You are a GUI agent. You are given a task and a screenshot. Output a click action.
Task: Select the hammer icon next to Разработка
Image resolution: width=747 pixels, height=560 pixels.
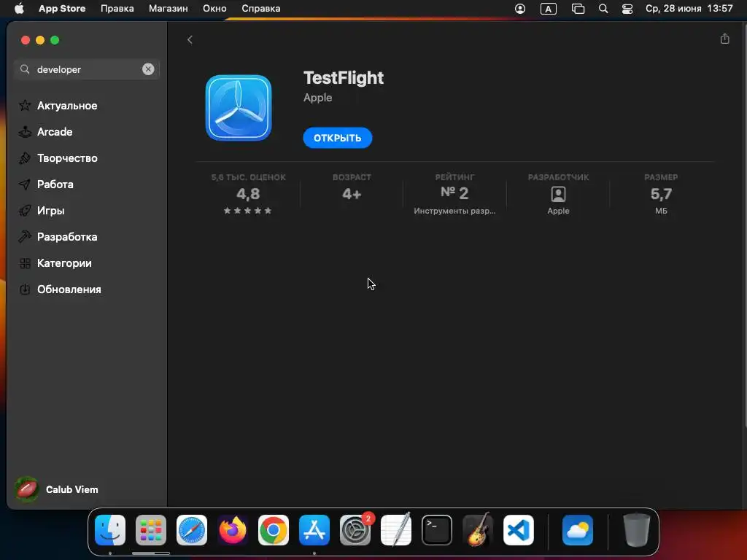pyautogui.click(x=25, y=236)
